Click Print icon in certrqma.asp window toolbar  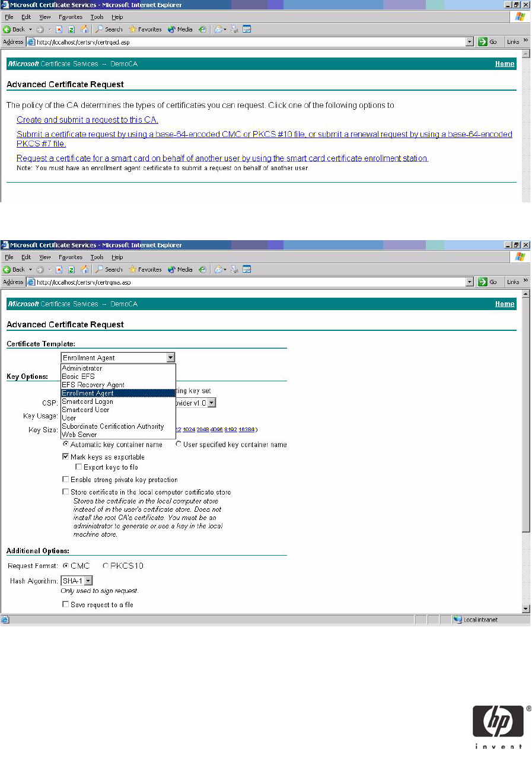pos(235,269)
